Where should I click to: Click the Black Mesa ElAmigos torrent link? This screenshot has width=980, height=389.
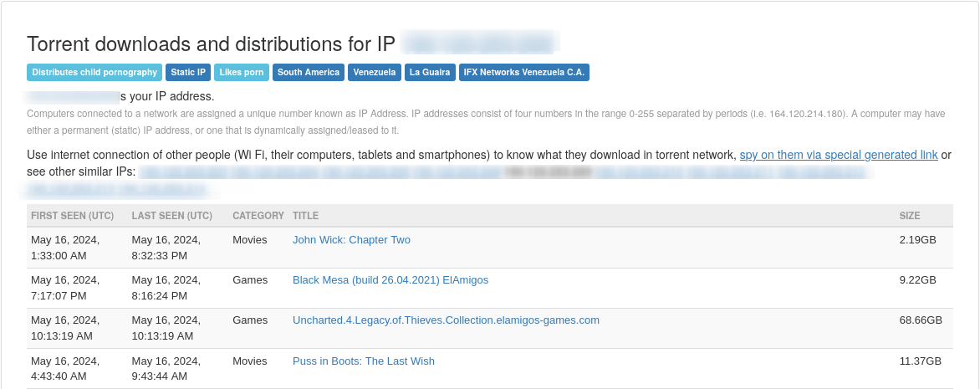click(x=390, y=280)
